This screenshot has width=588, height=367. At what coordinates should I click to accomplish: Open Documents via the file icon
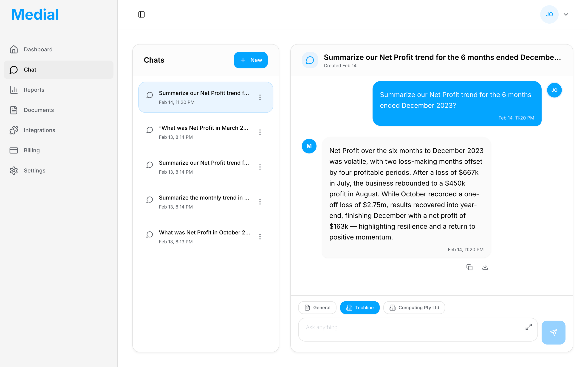click(x=14, y=110)
